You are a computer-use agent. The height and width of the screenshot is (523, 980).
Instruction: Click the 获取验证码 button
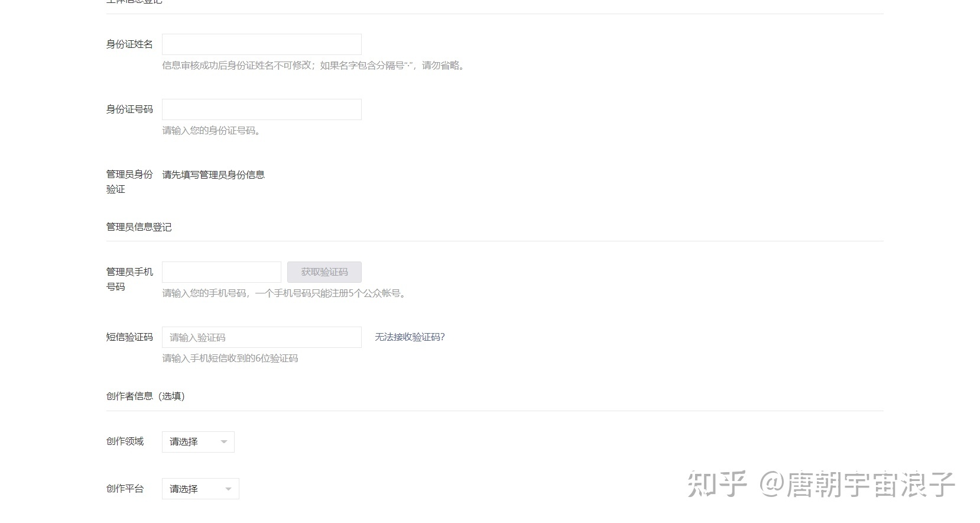click(x=324, y=272)
